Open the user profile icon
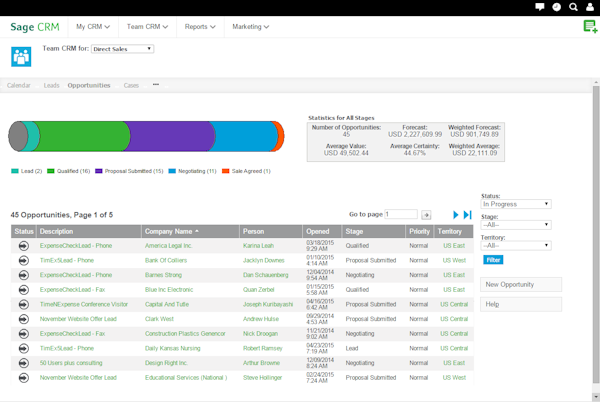The height and width of the screenshot is (402, 600). click(x=592, y=7)
